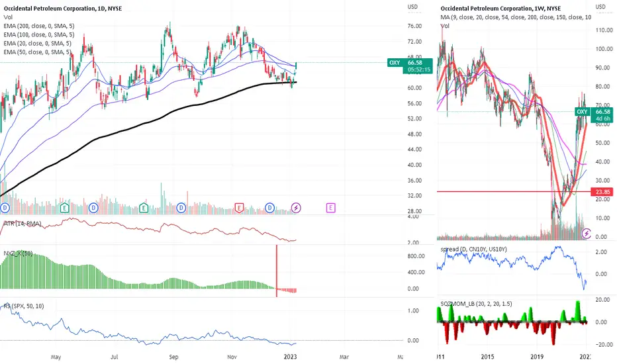The image size is (617, 364).
Task: Click the green earnings E marker near August
Action: coord(144,207)
